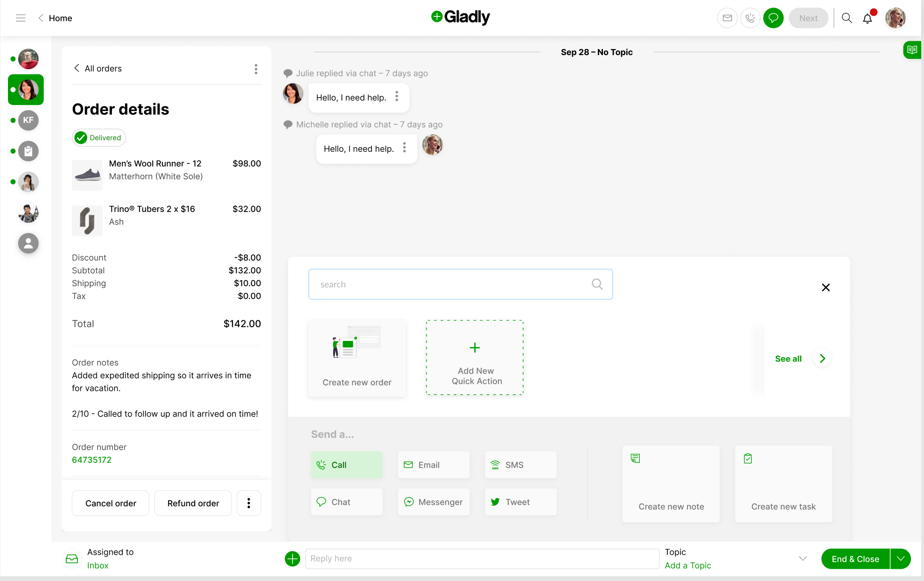
Task: Open options for Michelle's chat message
Action: click(405, 148)
